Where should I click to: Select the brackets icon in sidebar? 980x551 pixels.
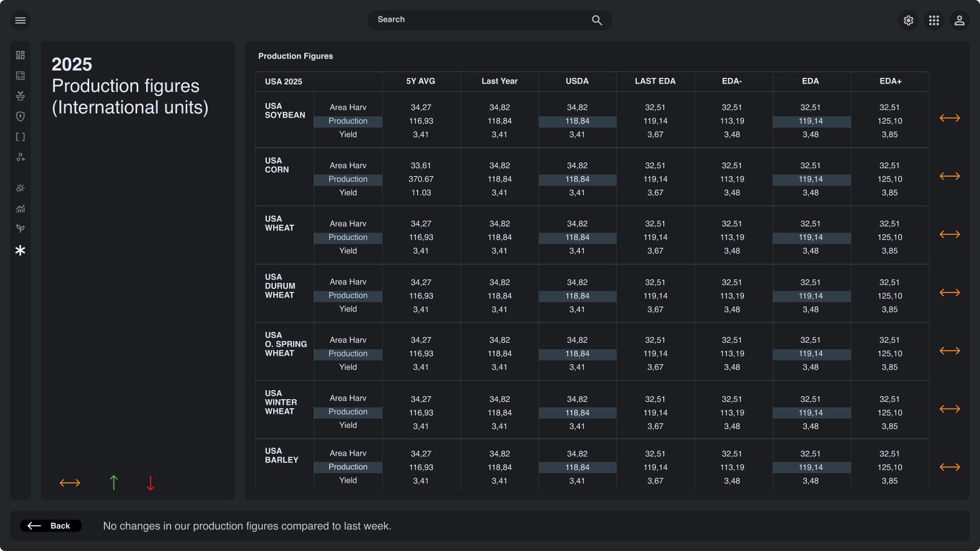click(20, 137)
